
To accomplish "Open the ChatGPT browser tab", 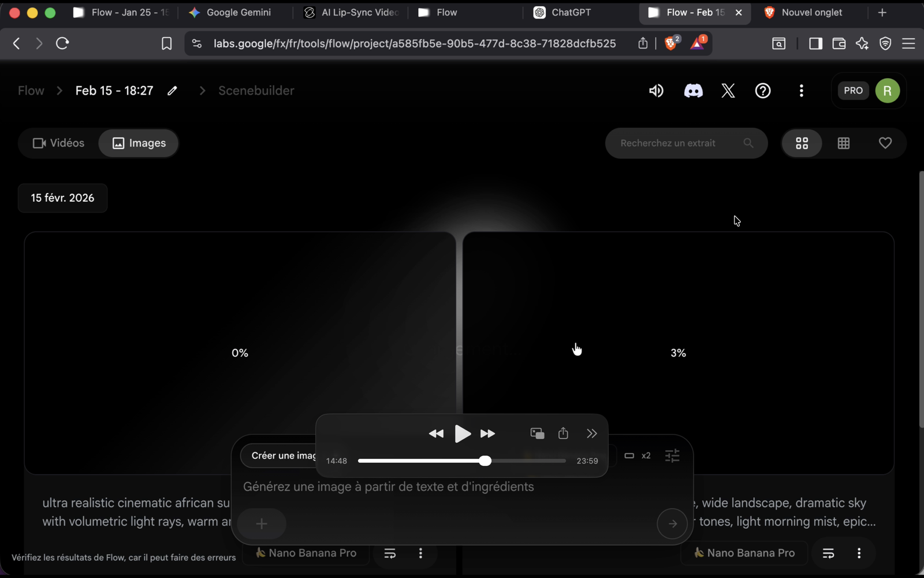I will pos(571,12).
